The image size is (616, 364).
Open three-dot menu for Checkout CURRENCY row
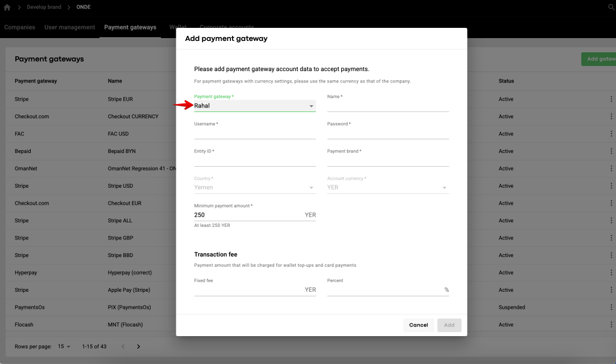611,117
